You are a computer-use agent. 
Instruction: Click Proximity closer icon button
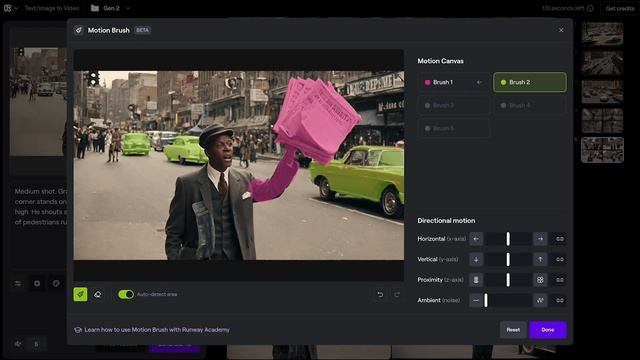(540, 280)
